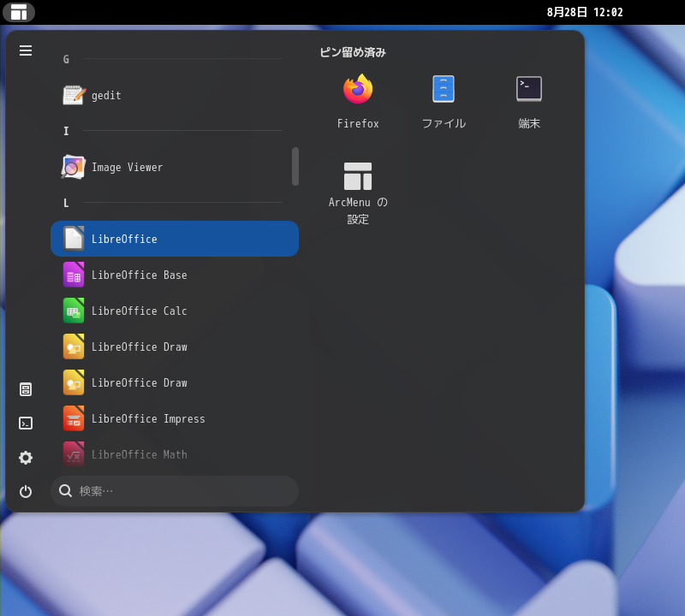Click the power button in sidebar
The image size is (685, 616).
point(26,492)
